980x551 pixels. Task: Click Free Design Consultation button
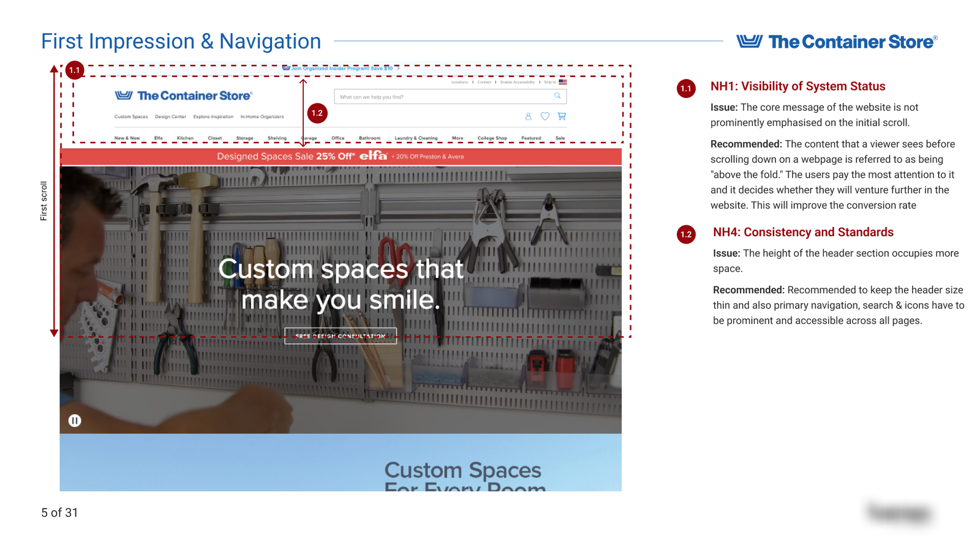341,336
